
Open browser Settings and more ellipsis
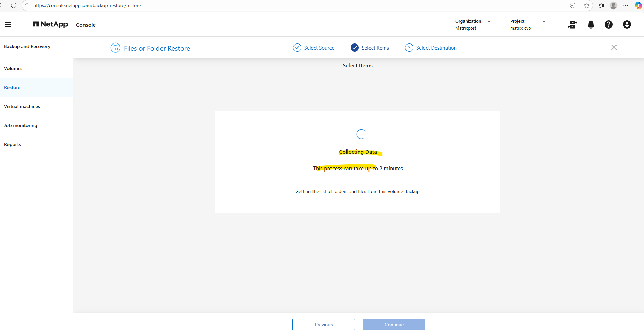pos(626,5)
